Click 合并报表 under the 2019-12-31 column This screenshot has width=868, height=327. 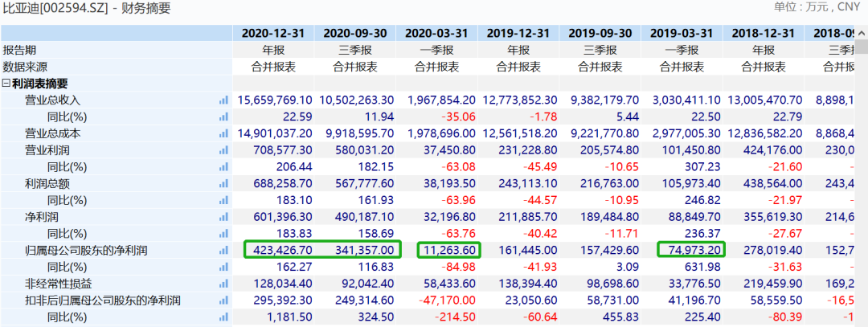coord(518,67)
